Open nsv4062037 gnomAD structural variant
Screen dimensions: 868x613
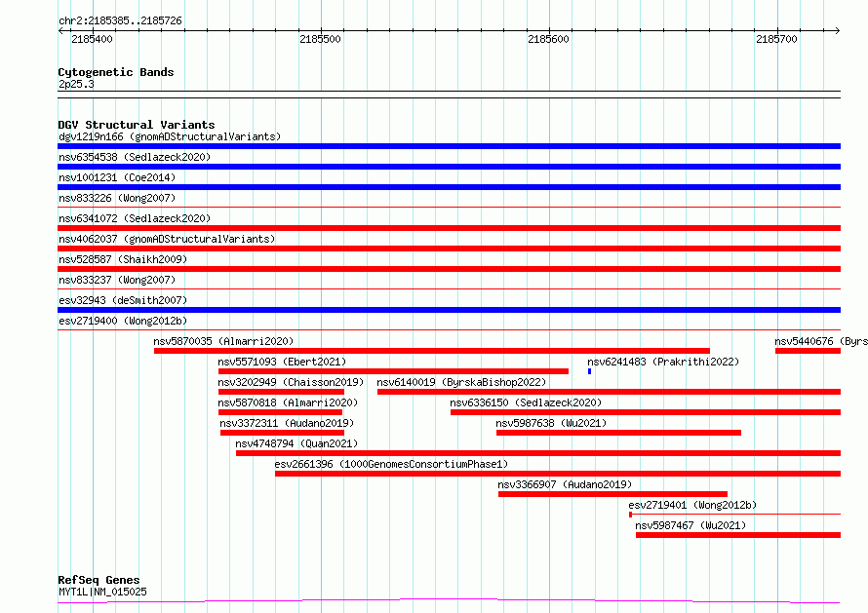[167, 239]
